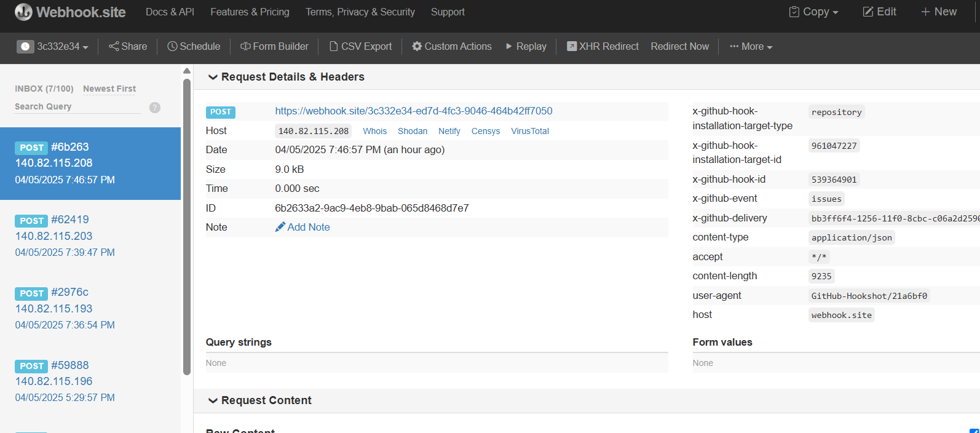
Task: Open Shodan lookup for the host
Action: (x=413, y=131)
